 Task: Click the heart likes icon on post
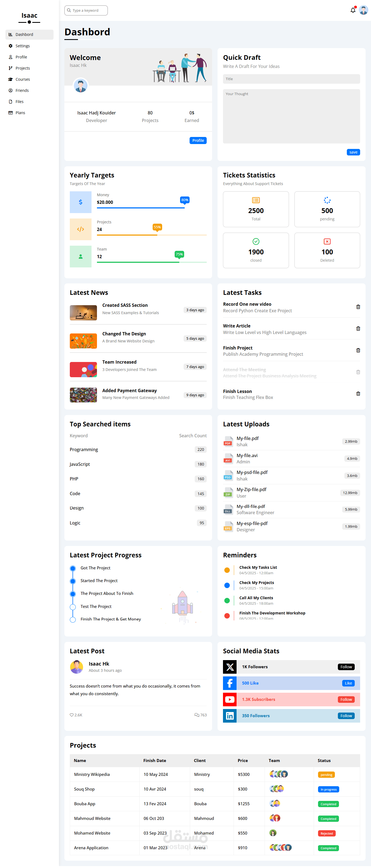click(71, 715)
